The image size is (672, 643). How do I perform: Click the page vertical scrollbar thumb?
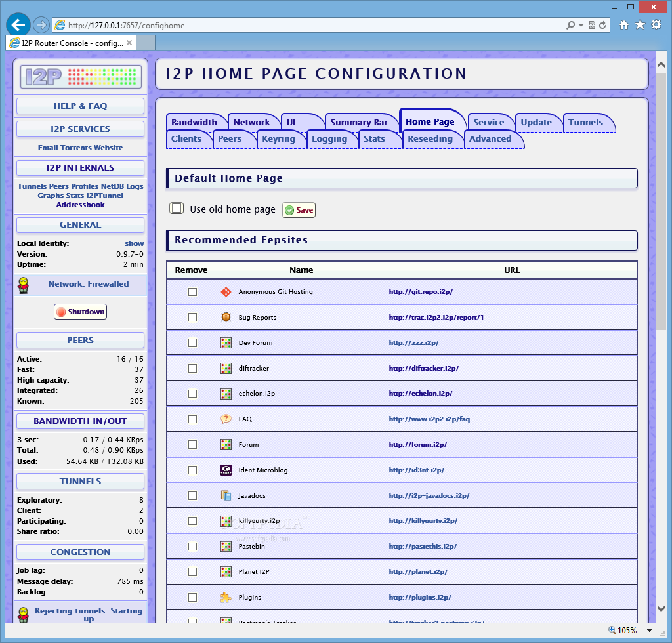[661, 201]
